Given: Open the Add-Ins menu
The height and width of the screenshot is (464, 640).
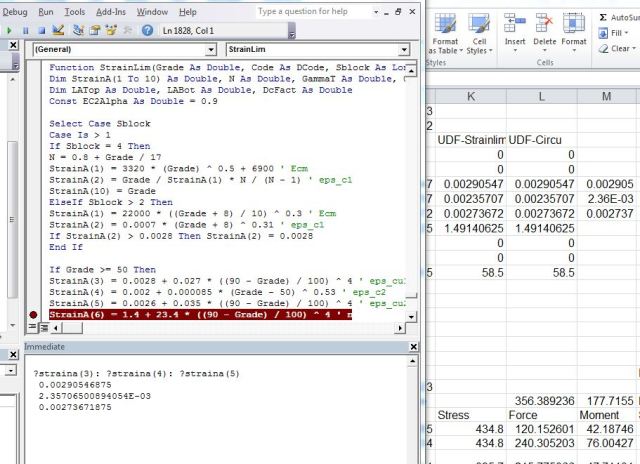Looking at the screenshot, I should point(110,11).
